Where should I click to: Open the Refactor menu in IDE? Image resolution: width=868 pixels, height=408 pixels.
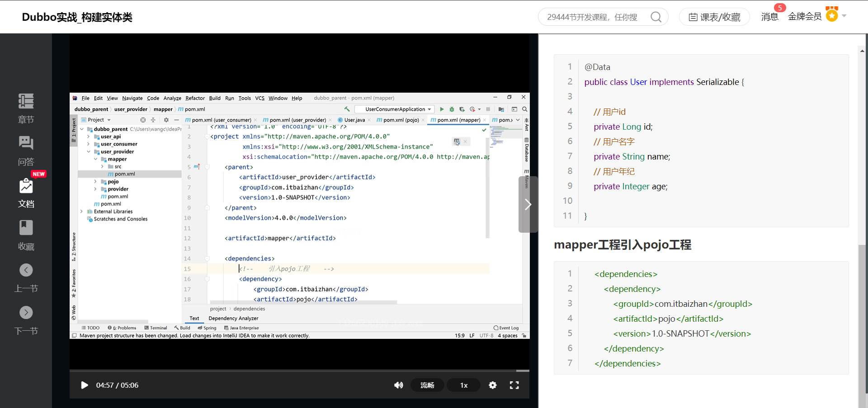click(195, 98)
